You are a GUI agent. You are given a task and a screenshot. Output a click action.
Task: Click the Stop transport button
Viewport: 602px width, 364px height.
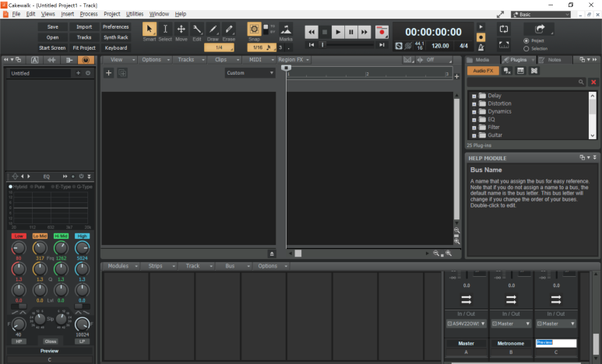point(325,32)
